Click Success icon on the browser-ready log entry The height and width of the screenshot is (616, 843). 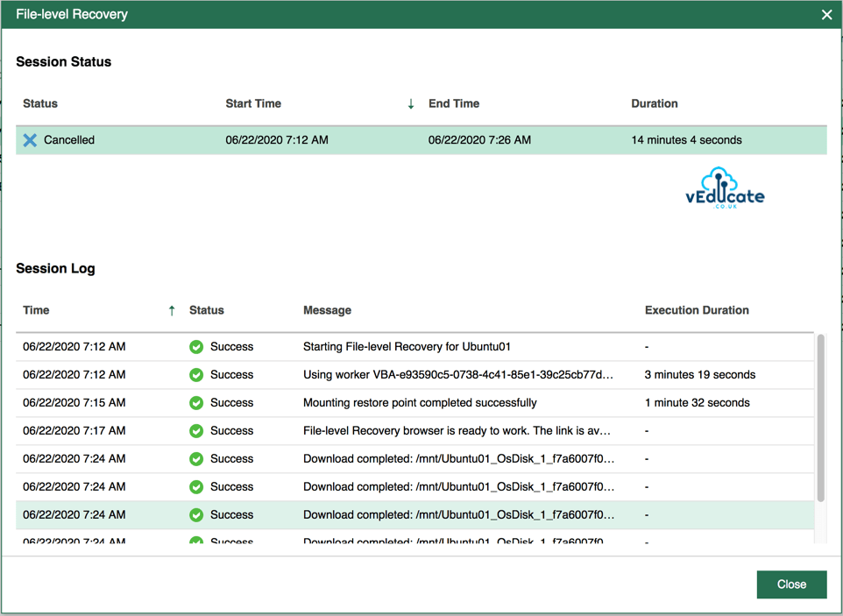click(195, 430)
